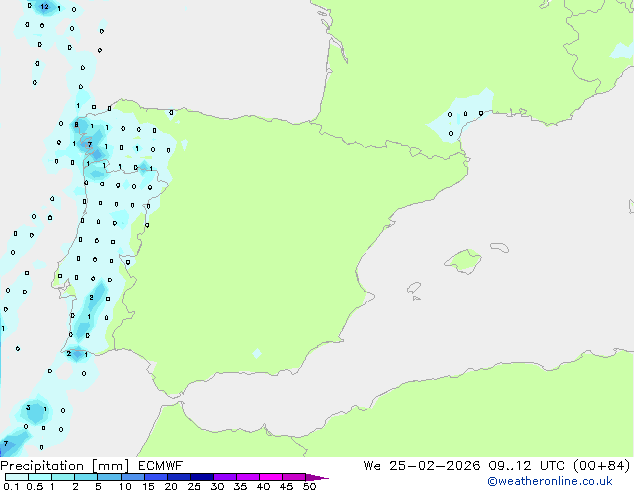Click the Ibiza island outline
The image size is (634, 490).
[x=414, y=288]
